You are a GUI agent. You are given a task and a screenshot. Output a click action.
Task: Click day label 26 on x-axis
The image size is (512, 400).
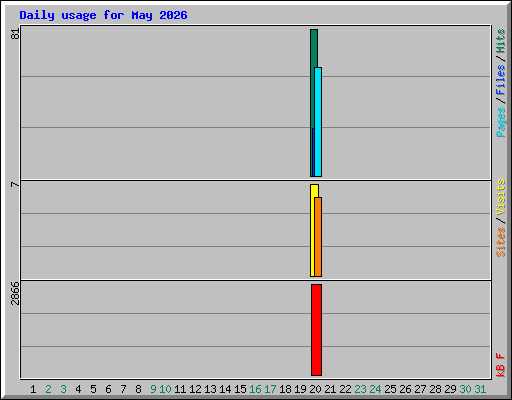[x=405, y=389]
